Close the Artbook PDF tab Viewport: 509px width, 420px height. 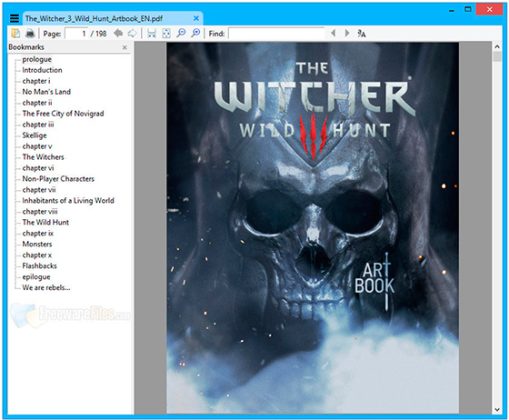(x=196, y=18)
